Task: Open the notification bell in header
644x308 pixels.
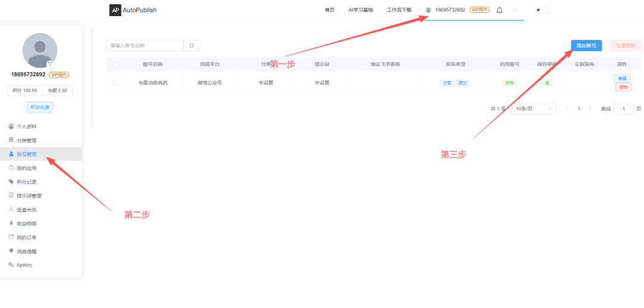Action: (x=500, y=10)
